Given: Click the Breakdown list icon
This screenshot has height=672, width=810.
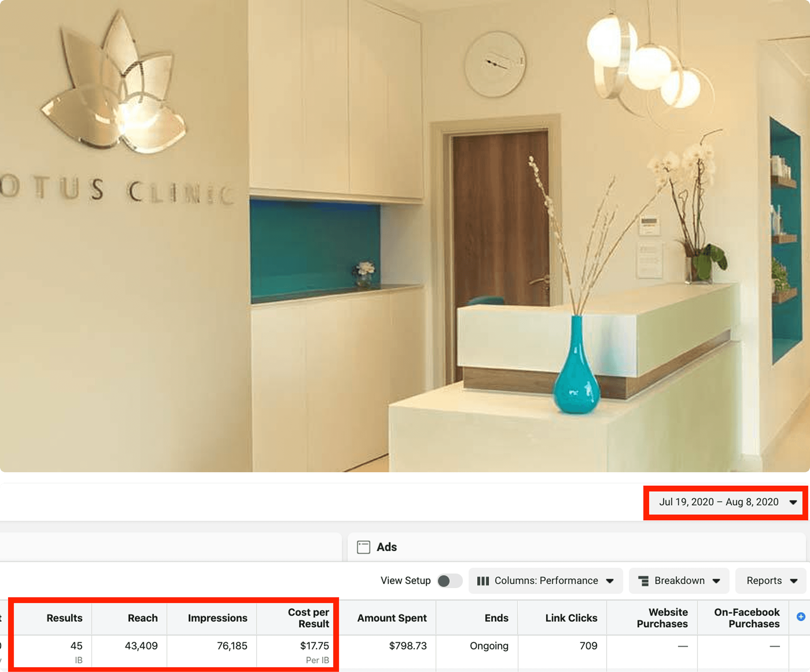Looking at the screenshot, I should pos(643,581).
